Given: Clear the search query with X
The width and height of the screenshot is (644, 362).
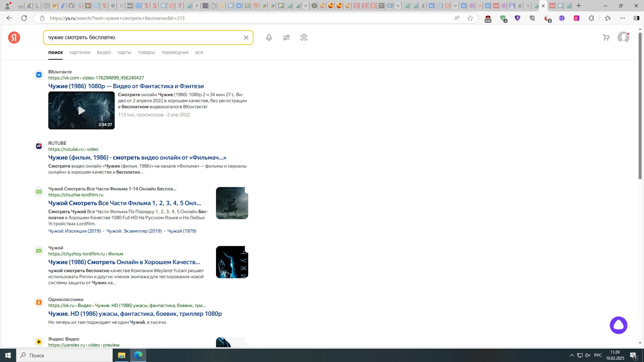Looking at the screenshot, I should (246, 38).
